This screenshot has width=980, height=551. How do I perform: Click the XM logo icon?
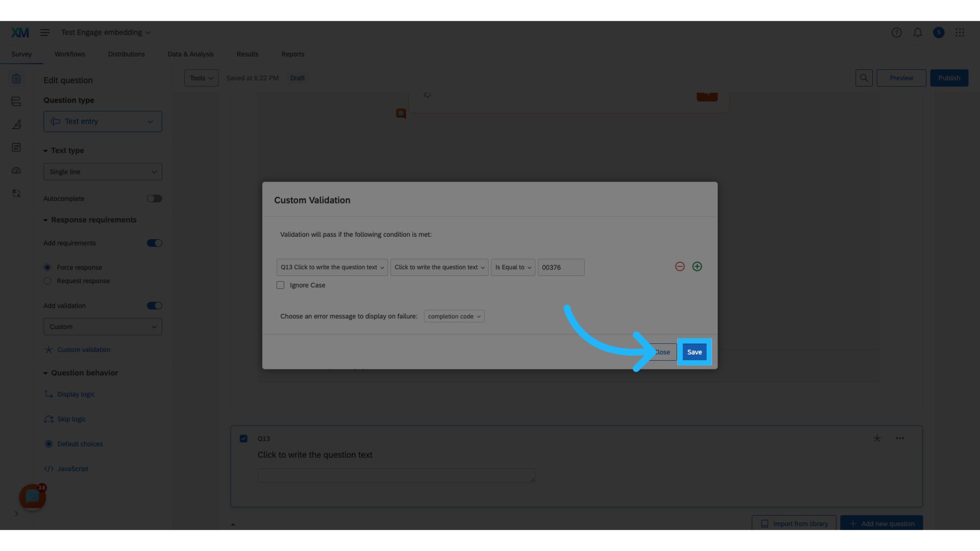pos(20,33)
